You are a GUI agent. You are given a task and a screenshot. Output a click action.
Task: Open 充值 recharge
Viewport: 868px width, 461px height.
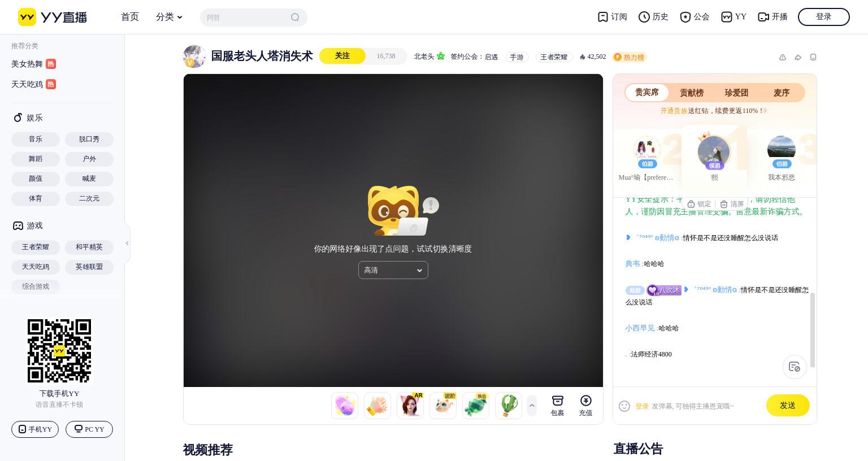pos(586,406)
